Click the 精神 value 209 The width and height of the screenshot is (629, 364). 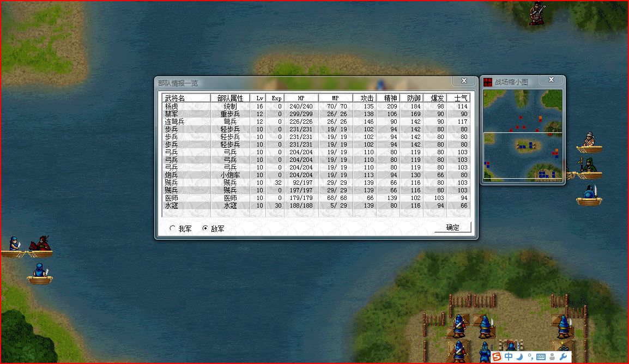(x=392, y=106)
